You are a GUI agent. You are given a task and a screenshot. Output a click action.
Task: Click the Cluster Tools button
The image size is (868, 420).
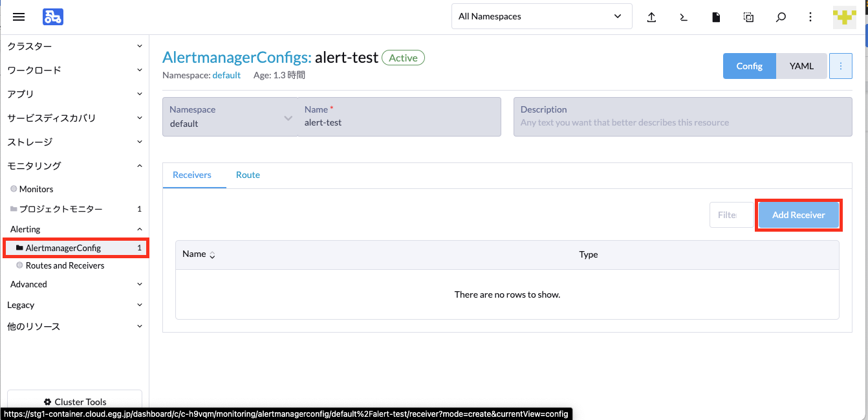pos(74,402)
